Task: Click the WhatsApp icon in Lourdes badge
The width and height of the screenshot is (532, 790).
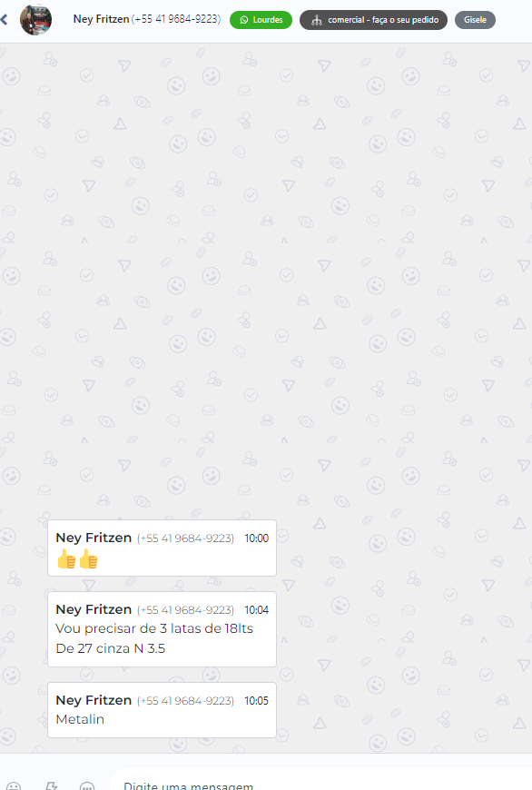Action: [244, 20]
